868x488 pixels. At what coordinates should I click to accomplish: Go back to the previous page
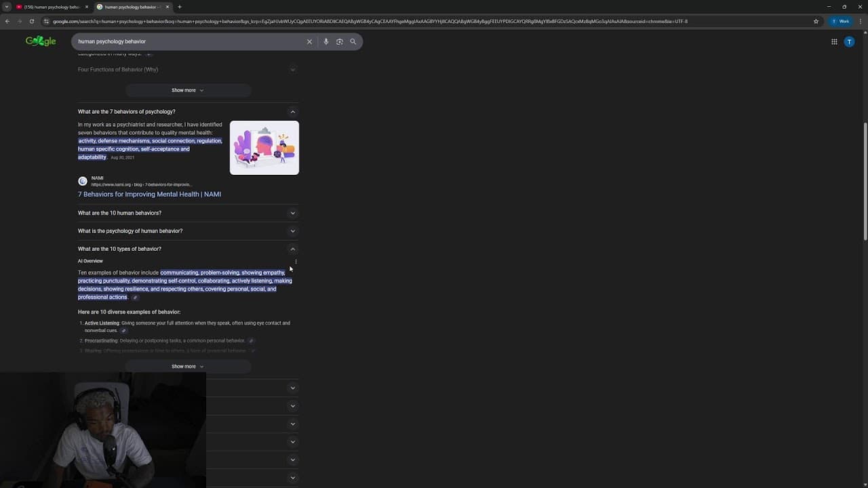click(x=7, y=21)
